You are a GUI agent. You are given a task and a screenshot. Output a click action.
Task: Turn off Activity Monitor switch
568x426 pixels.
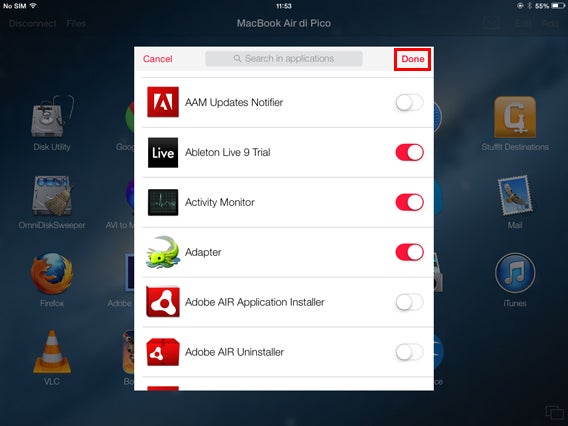[409, 202]
